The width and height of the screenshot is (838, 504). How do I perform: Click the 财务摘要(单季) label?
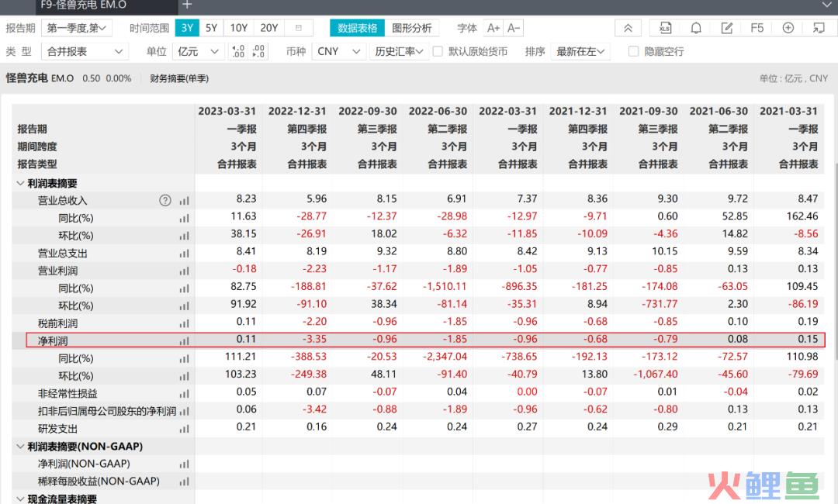tap(179, 78)
